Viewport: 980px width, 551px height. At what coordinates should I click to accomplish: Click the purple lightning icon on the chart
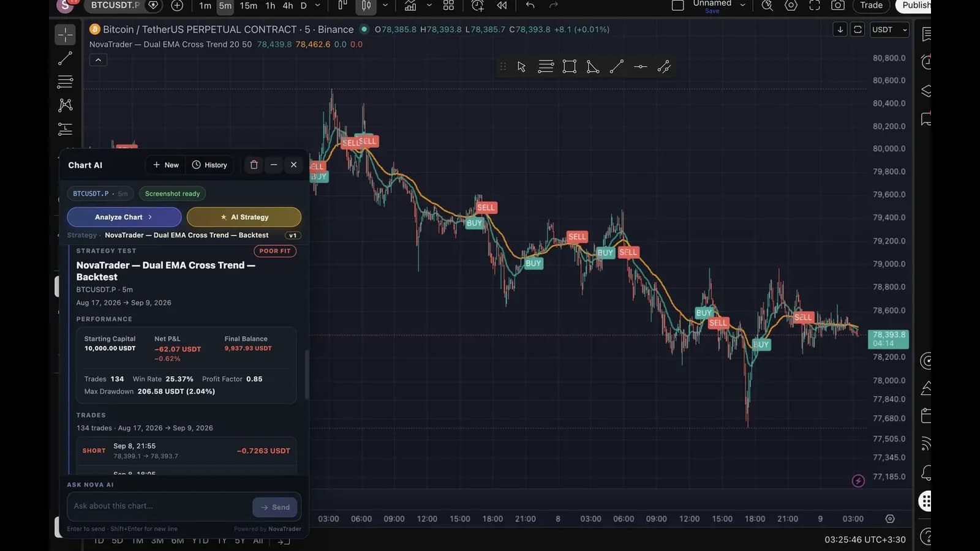click(858, 481)
